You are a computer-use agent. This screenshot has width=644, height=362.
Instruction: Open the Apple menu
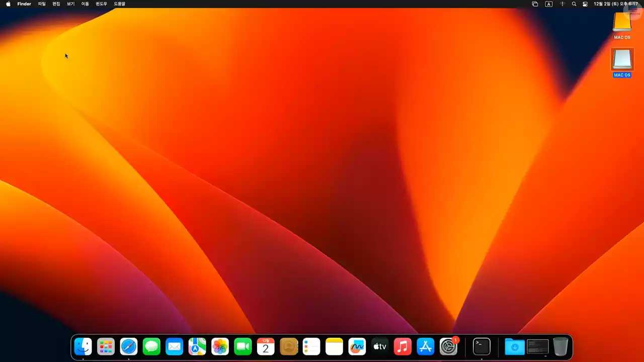(x=8, y=4)
